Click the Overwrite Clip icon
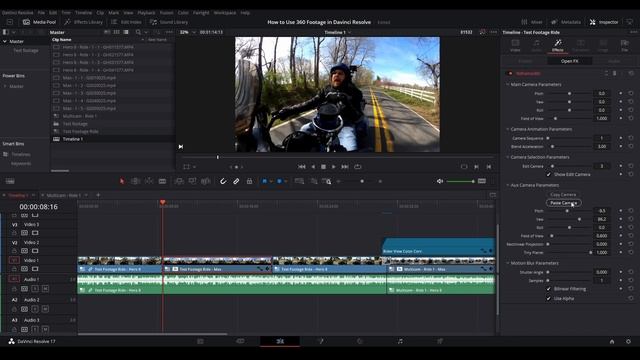Screen dimensions: 640x360 click(192, 181)
